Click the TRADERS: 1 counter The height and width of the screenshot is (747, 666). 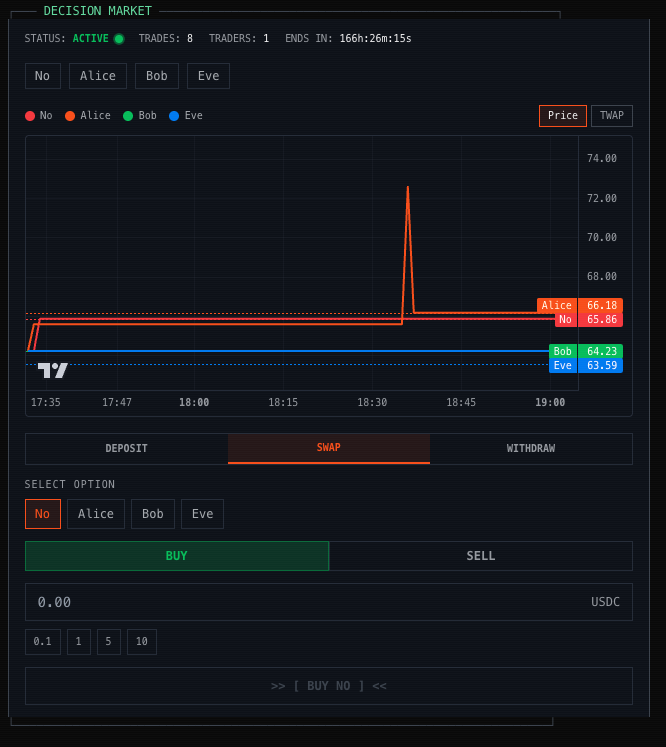point(239,39)
